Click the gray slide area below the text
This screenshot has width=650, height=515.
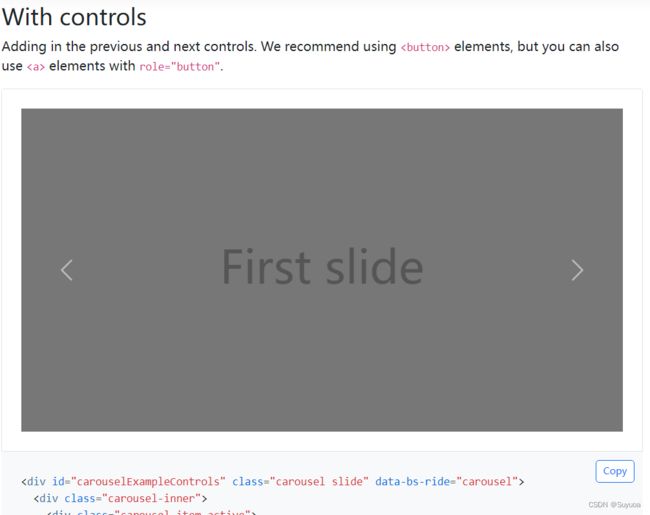322,361
